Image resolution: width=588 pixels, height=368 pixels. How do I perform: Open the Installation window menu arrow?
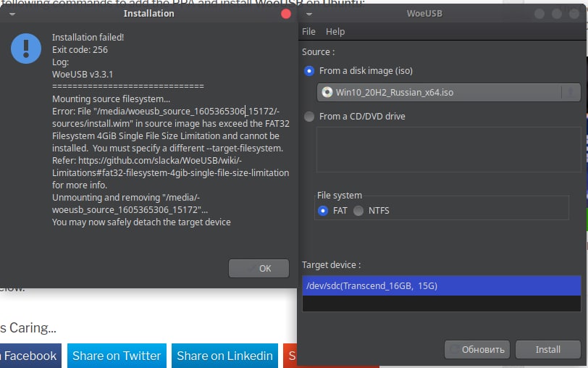click(x=12, y=14)
